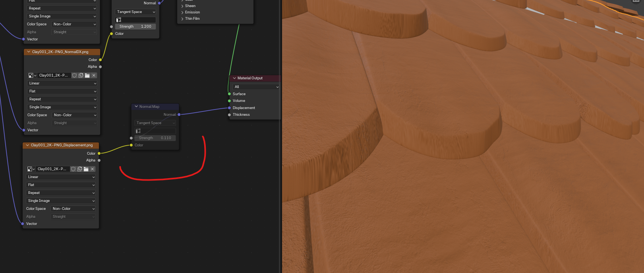Open Single Image dropdown in topmost texture node

point(62,16)
